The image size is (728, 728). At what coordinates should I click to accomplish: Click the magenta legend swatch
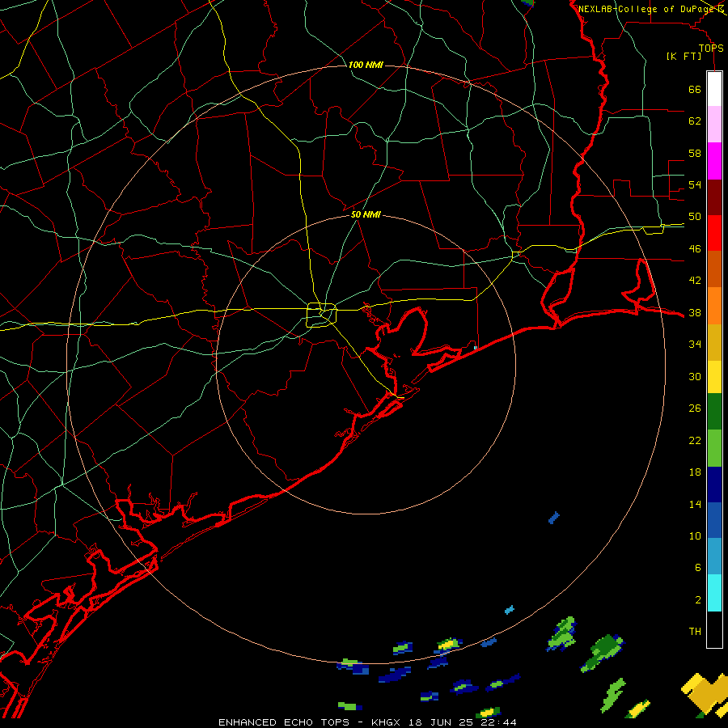point(714,161)
